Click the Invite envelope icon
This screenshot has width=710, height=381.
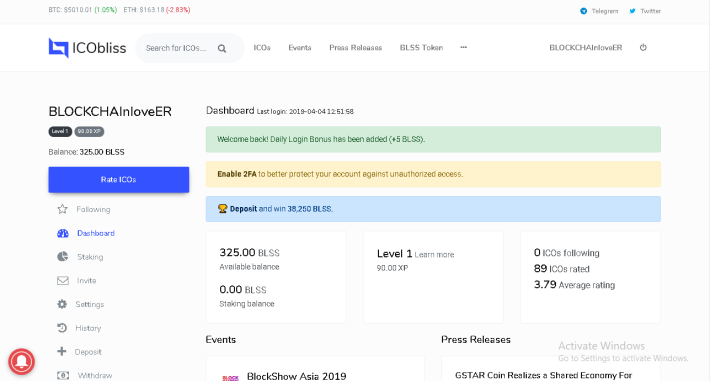(x=62, y=280)
